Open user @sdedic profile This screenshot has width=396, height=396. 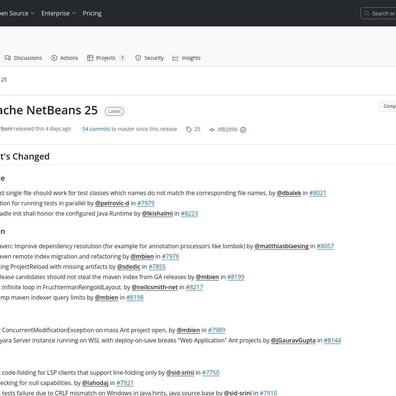click(129, 267)
